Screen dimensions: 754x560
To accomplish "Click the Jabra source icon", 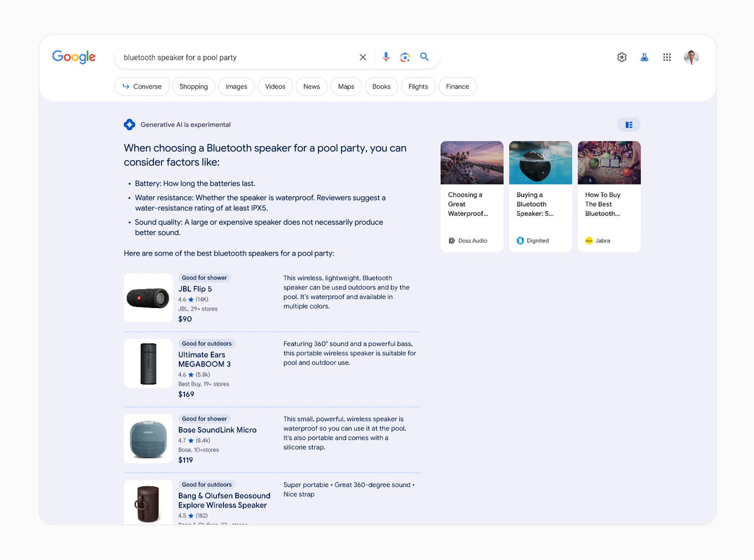I will click(589, 241).
